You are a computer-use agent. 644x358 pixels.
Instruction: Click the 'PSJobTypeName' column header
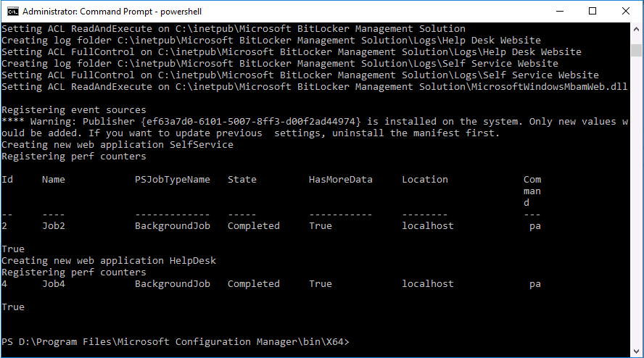(x=173, y=180)
